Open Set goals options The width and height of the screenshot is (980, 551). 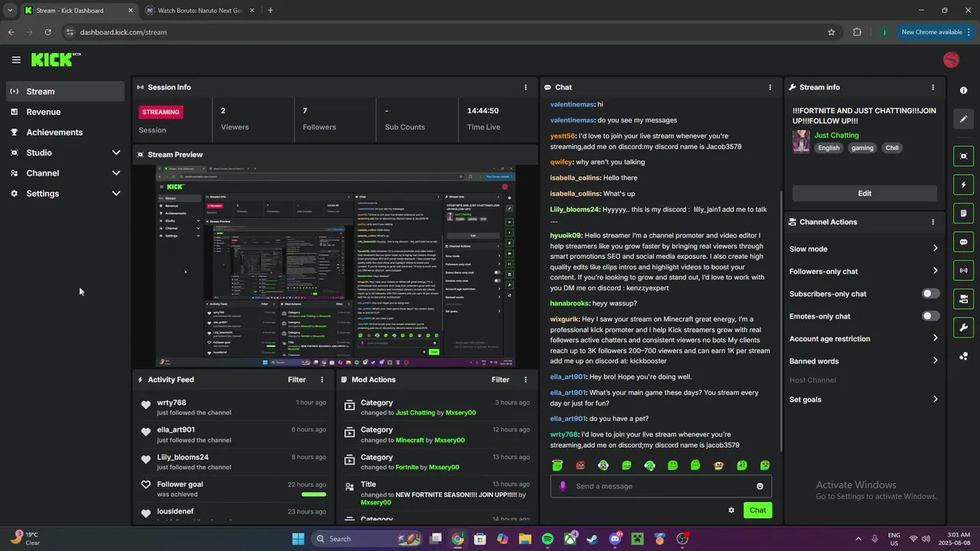[864, 399]
